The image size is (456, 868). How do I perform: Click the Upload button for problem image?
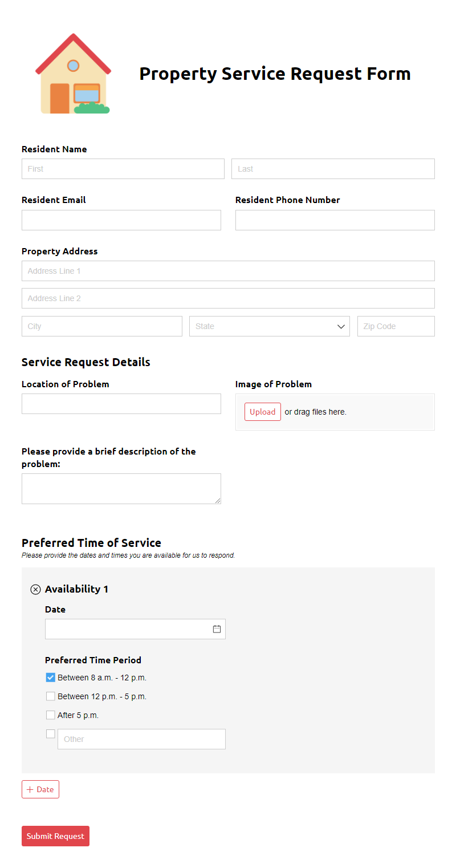[x=263, y=412]
